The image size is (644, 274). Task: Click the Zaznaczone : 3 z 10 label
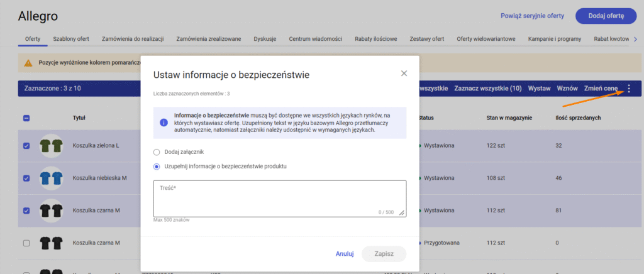pos(52,88)
